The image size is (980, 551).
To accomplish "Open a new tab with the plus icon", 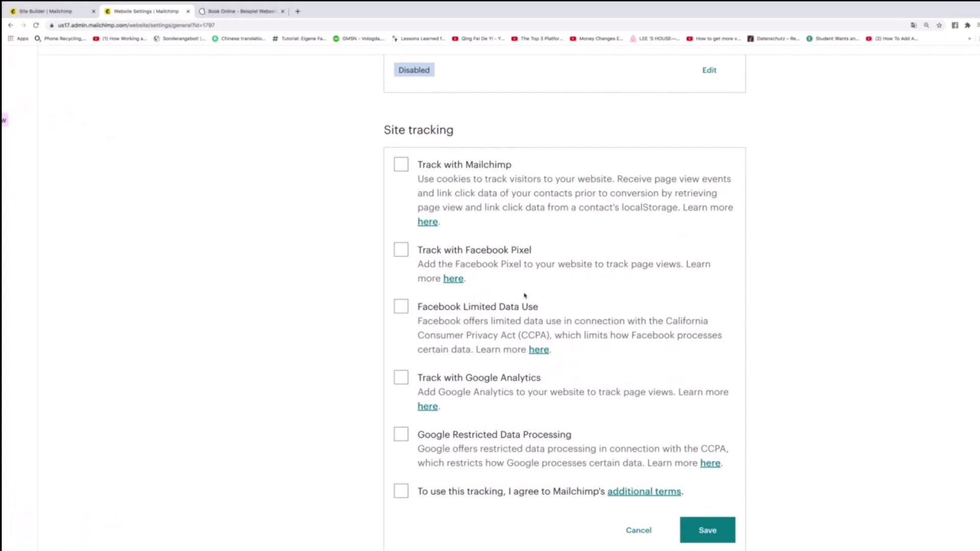I will click(298, 11).
